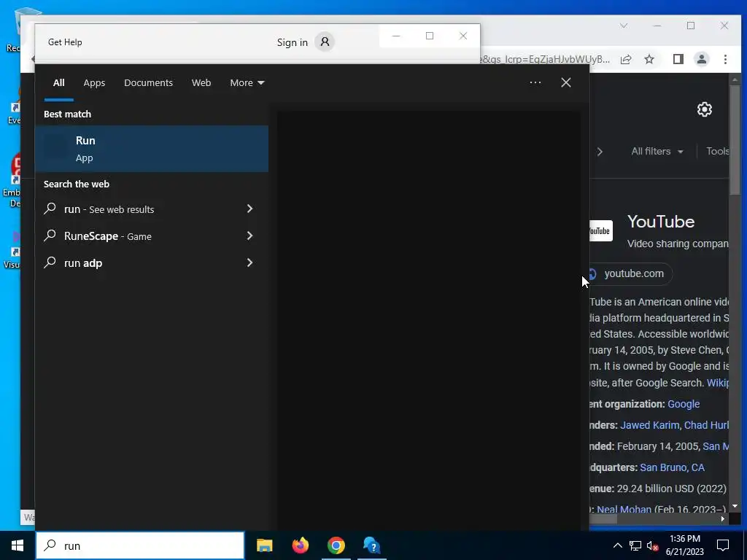Viewport: 747px width, 560px height.
Task: Open the All filters dropdown in Google
Action: click(x=657, y=152)
